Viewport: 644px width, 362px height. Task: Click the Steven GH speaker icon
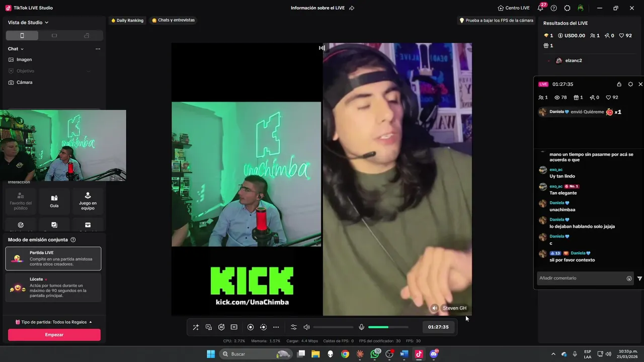tap(435, 308)
